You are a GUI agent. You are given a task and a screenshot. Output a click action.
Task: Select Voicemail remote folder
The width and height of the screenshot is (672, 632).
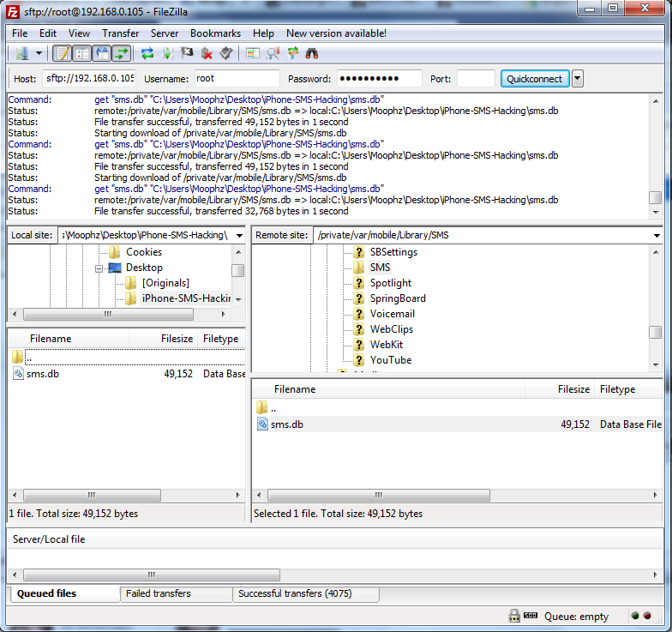(393, 314)
